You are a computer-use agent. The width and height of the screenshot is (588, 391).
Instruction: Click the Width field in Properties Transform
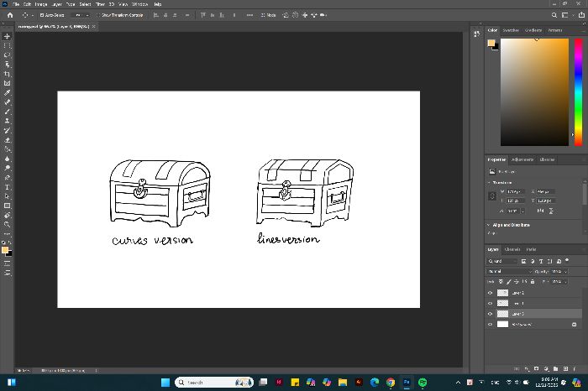[x=516, y=192]
